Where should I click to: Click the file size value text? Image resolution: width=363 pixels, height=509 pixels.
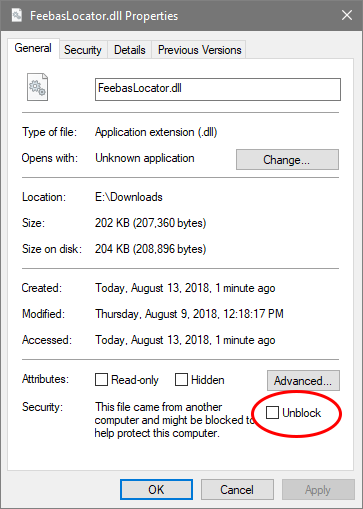(x=151, y=223)
